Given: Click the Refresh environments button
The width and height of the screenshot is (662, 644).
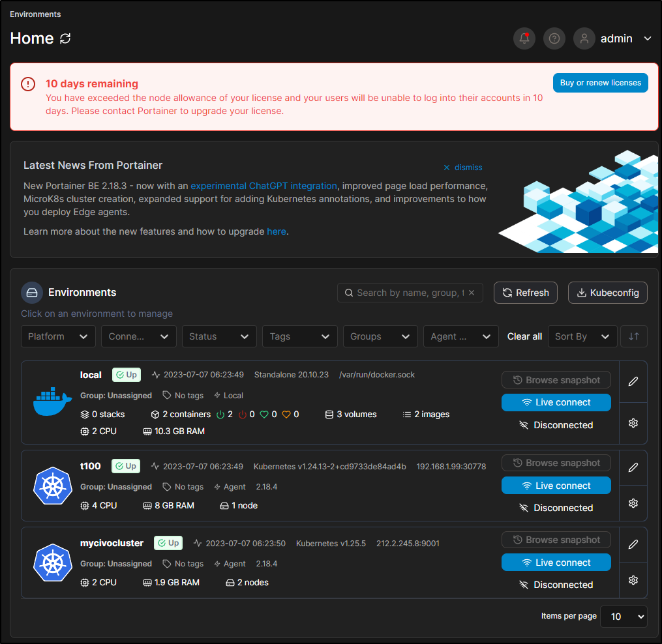Looking at the screenshot, I should point(525,293).
